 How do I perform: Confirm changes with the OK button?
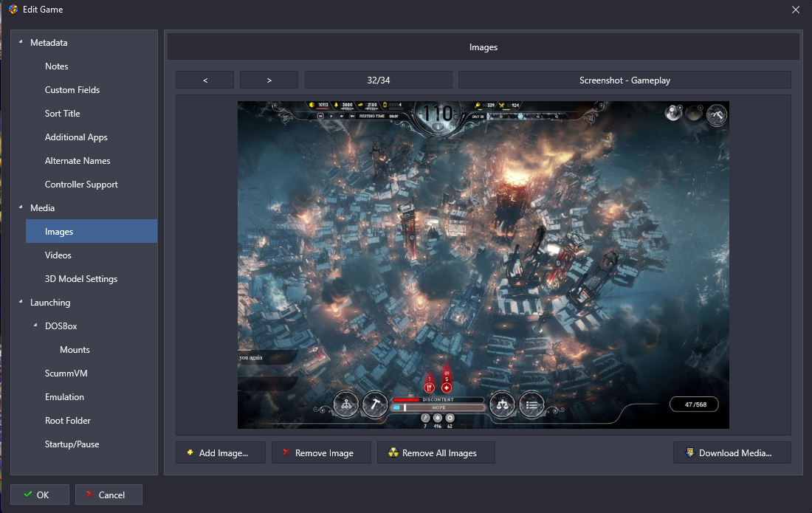coord(40,495)
